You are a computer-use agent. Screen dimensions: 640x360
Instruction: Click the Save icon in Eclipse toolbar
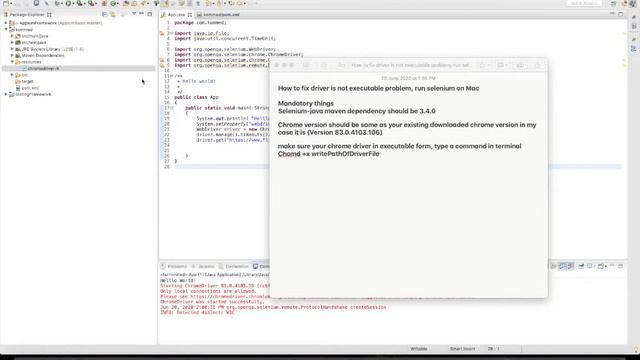click(x=36, y=3)
